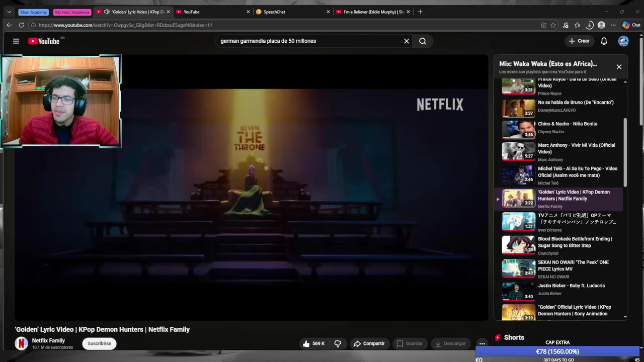The height and width of the screenshot is (362, 644).
Task: Open the Edge favorites list
Action: 577,25
